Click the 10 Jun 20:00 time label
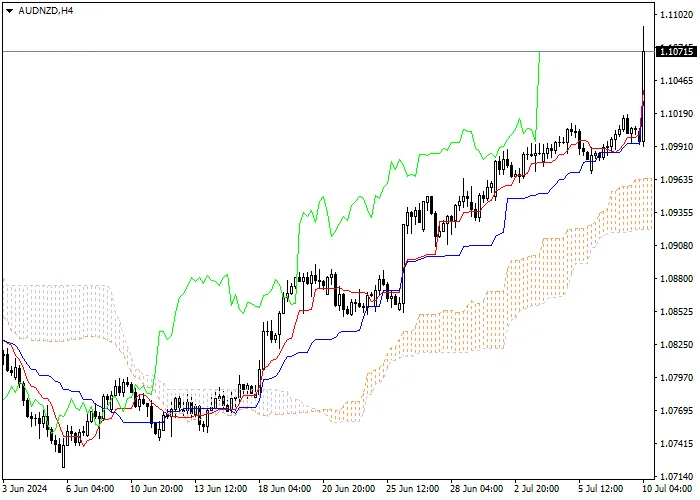 157,489
